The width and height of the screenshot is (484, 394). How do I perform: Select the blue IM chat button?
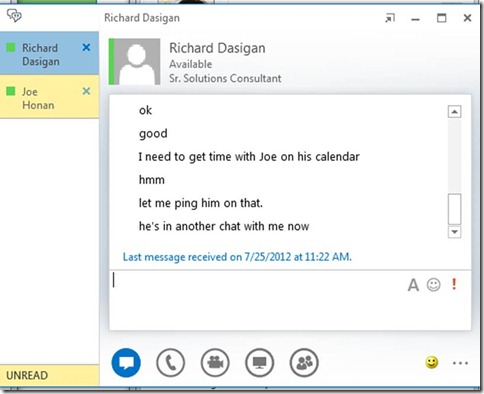[126, 363]
